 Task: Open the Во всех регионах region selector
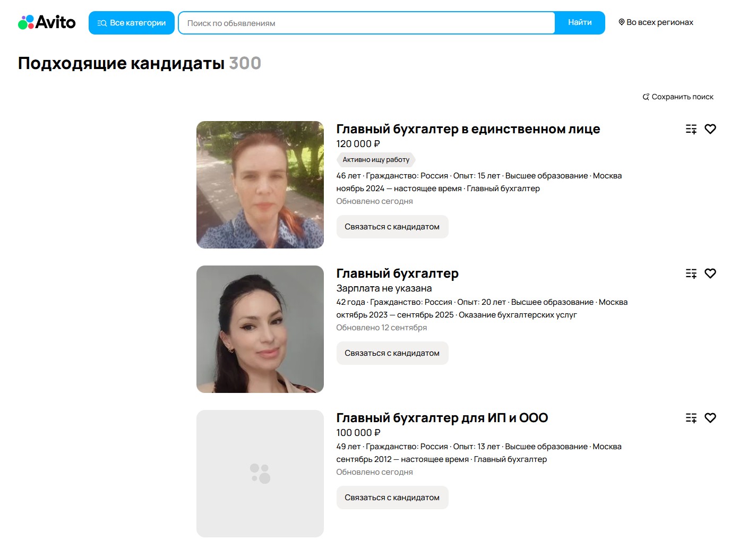pos(656,22)
